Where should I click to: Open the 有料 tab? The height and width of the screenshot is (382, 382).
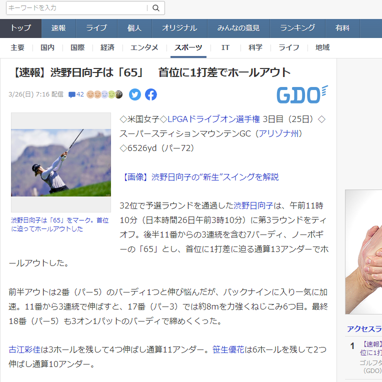(x=343, y=28)
